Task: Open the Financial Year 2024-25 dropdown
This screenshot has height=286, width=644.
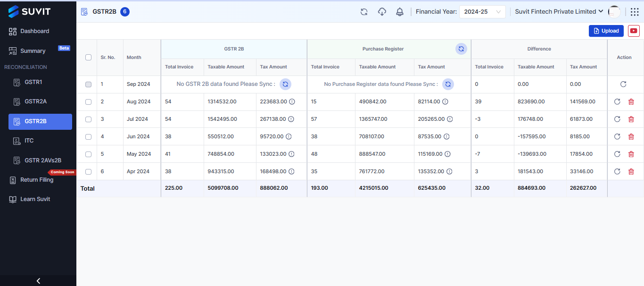Action: click(x=482, y=12)
